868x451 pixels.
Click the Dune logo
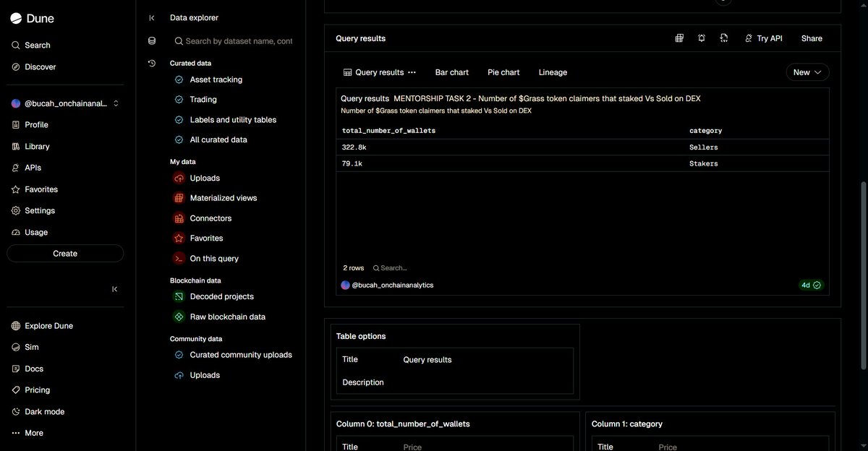click(x=33, y=20)
